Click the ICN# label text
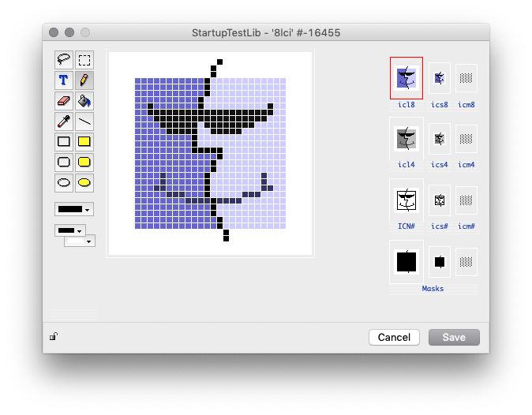 coord(406,226)
